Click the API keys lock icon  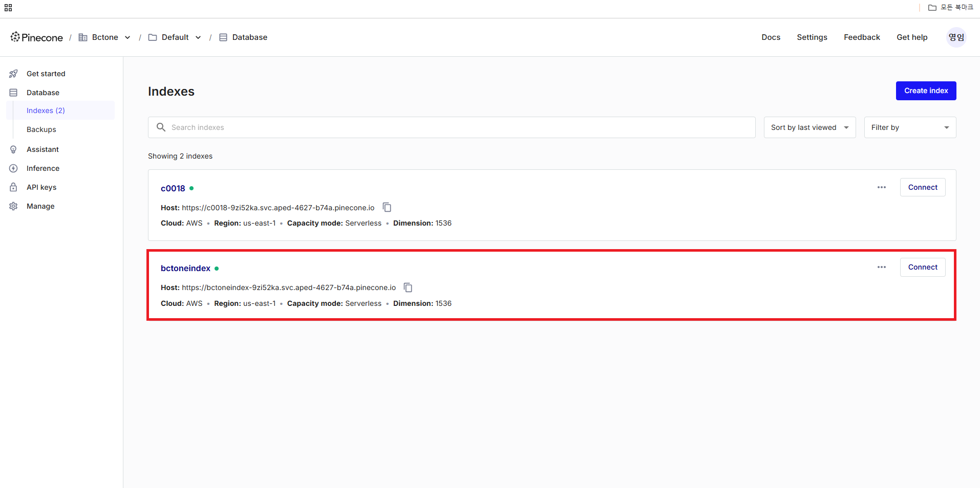point(13,187)
